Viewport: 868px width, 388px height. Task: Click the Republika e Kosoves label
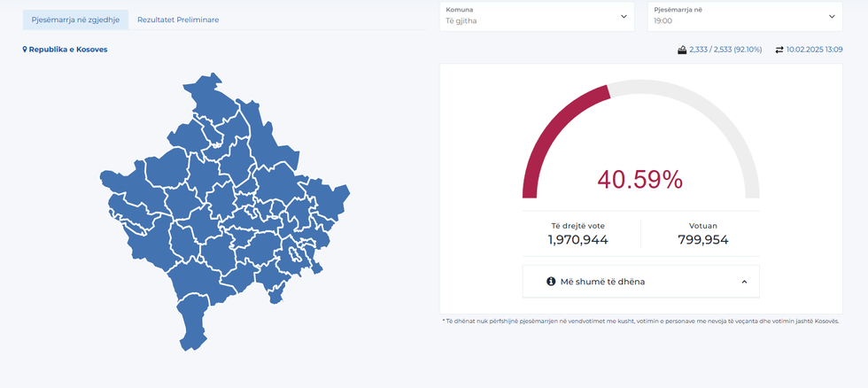pos(68,50)
